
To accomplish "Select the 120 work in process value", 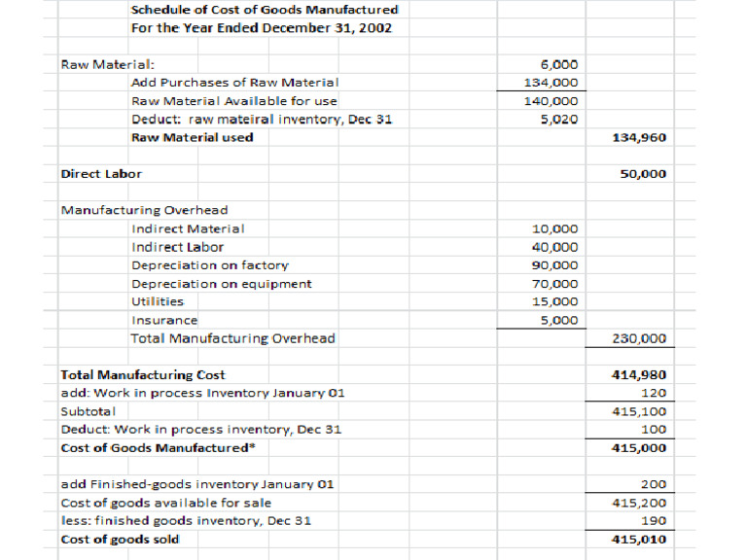I will tap(654, 394).
